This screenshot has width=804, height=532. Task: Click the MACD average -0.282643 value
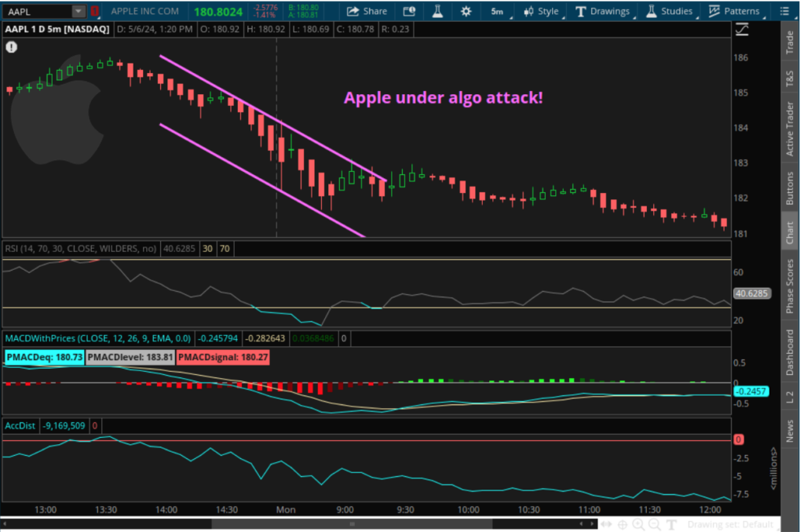coord(265,338)
